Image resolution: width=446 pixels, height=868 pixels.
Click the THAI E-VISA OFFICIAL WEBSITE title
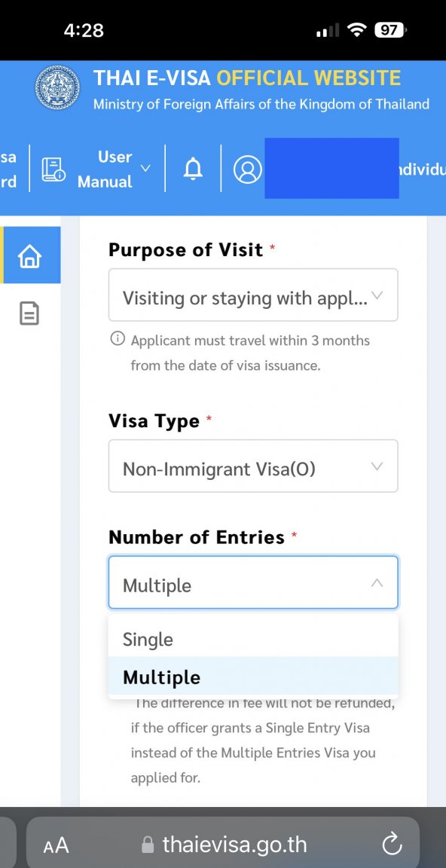click(x=247, y=78)
